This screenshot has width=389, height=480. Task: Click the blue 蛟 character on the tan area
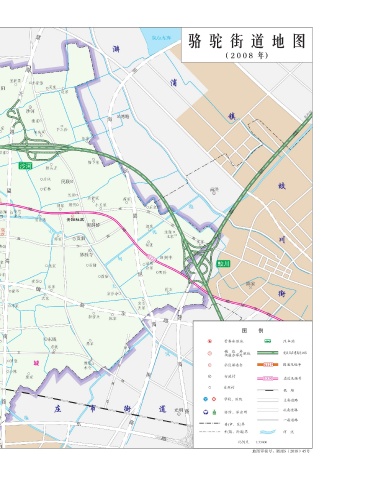pos(282,186)
